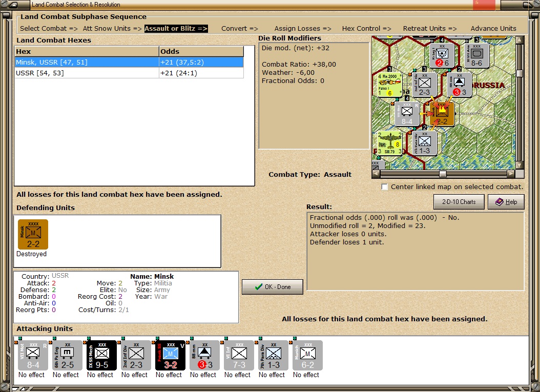The width and height of the screenshot is (540, 392).
Task: Click the Re.2000 fighter counter on map
Action: point(390,85)
